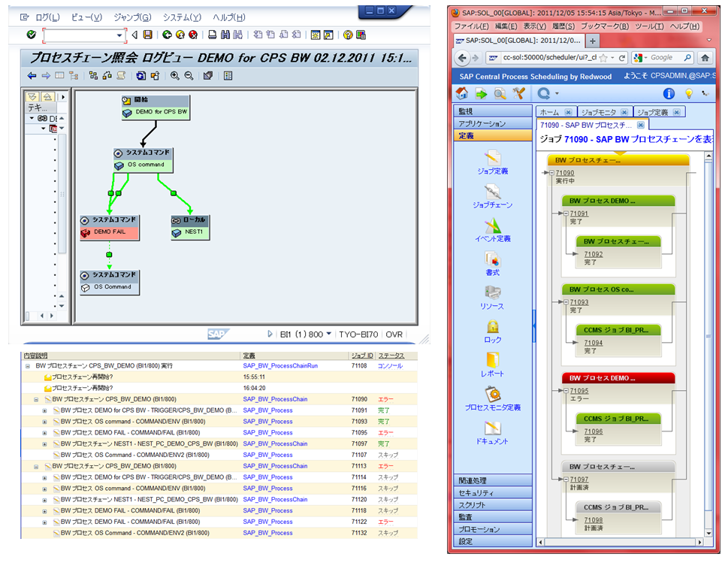Click the magnifier search document icon in CPS toolbar
728x563 pixels.
click(x=500, y=94)
